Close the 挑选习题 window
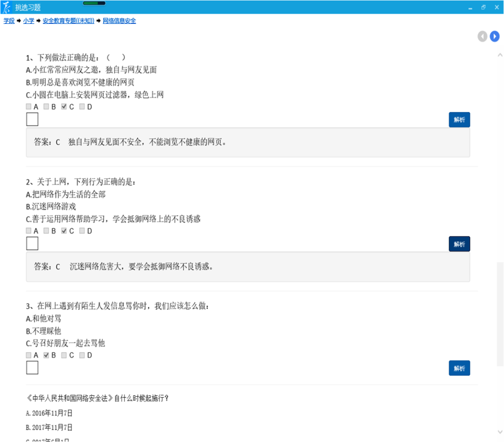Viewport: 504px width, 442px height. [x=496, y=7]
